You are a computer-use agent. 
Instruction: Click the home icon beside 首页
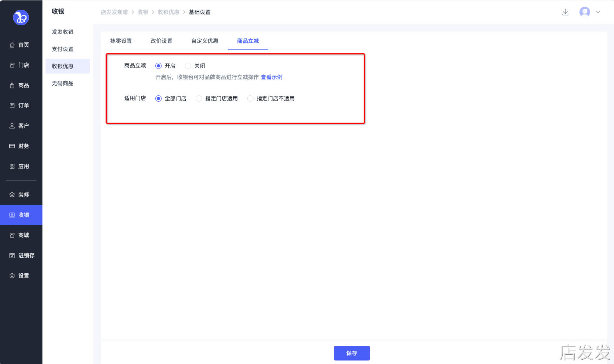12,45
